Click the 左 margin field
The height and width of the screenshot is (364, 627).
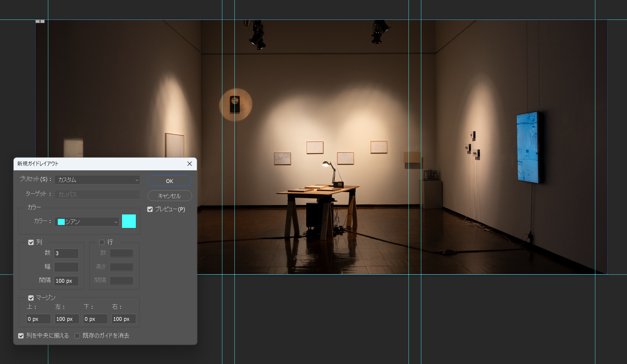pyautogui.click(x=67, y=319)
